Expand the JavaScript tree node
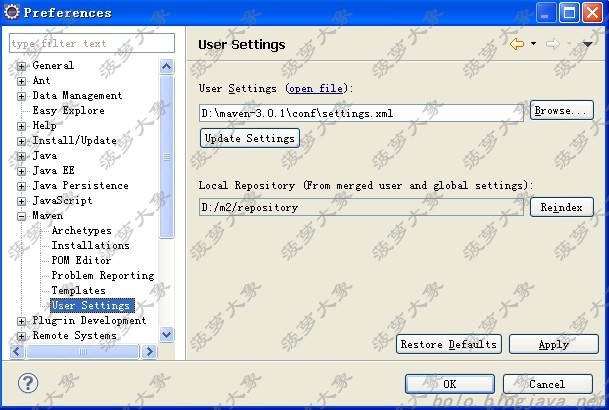609x410 pixels. (x=21, y=202)
